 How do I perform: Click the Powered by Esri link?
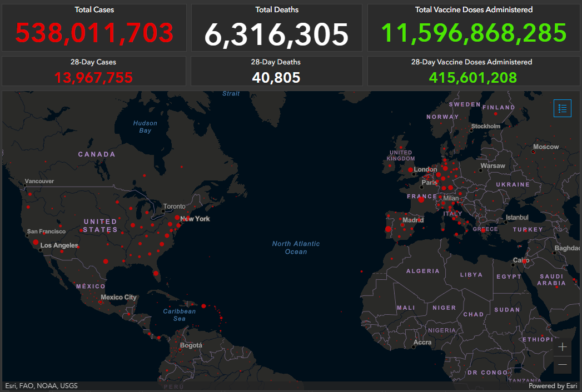[x=553, y=386]
